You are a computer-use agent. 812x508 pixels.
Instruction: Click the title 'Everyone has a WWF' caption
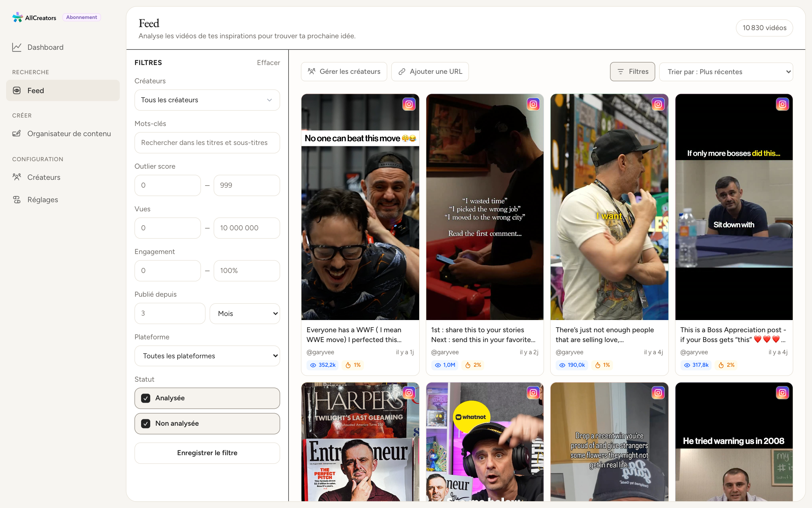354,335
